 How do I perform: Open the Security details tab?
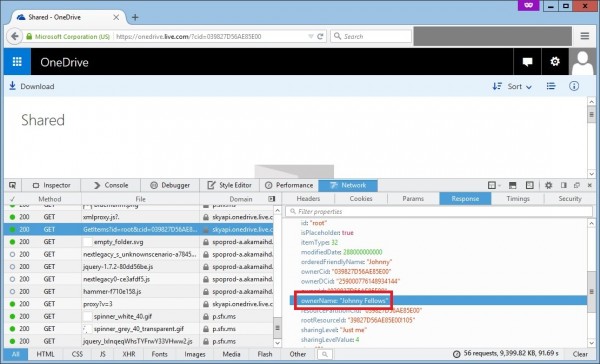click(x=570, y=199)
